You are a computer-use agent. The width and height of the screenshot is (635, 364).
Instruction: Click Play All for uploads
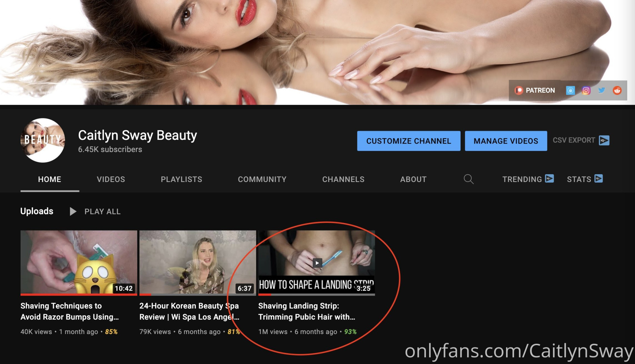click(x=95, y=211)
